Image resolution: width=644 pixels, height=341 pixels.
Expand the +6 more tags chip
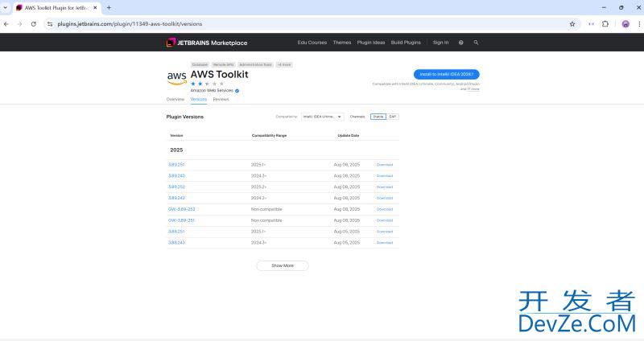[x=284, y=64]
